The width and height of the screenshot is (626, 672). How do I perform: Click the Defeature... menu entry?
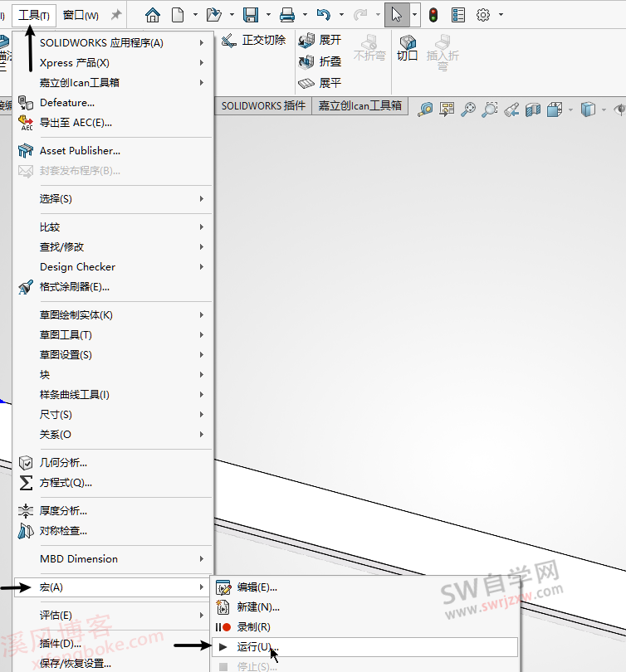[114, 103]
